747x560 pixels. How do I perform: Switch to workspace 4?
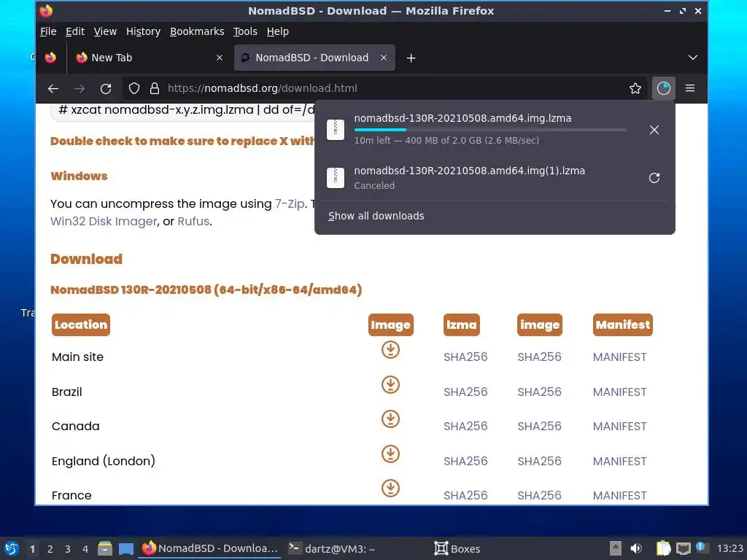click(x=85, y=549)
